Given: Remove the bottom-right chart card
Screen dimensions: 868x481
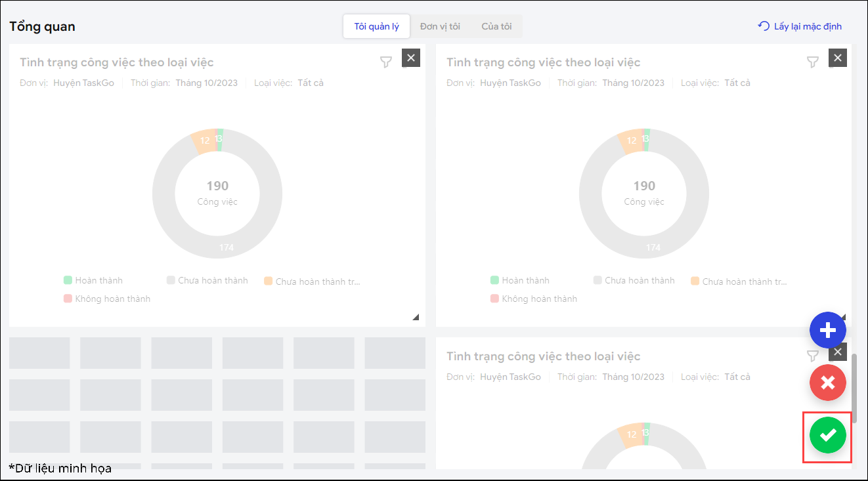Looking at the screenshot, I should pos(838,352).
